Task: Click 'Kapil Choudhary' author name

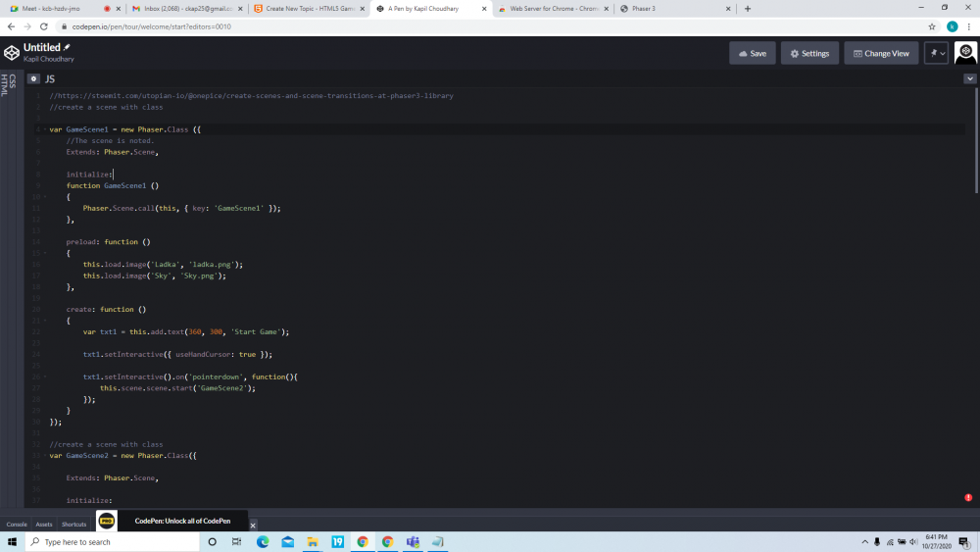Action: (x=49, y=59)
